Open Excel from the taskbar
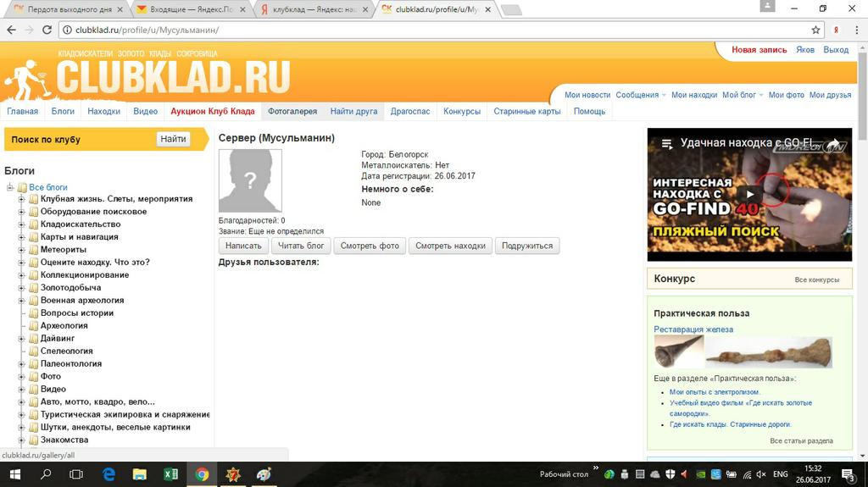 pos(170,474)
